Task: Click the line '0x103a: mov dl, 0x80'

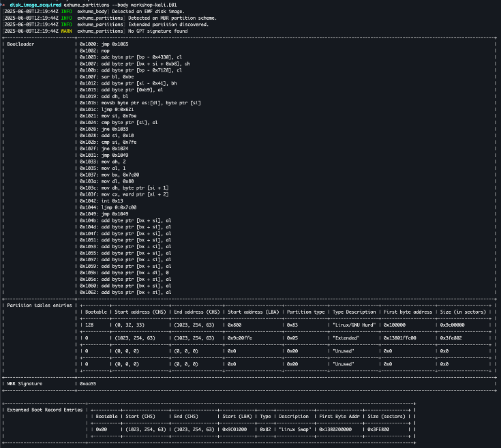Action: coord(107,181)
